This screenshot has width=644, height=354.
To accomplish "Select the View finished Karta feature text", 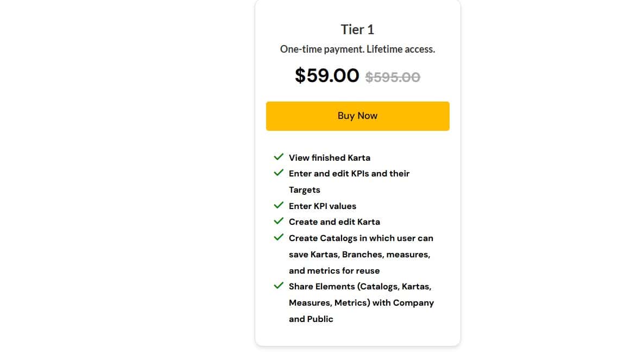I will 329,157.
